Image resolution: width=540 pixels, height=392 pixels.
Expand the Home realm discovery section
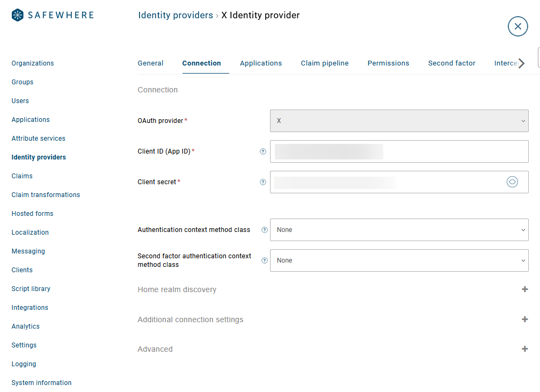pos(525,289)
